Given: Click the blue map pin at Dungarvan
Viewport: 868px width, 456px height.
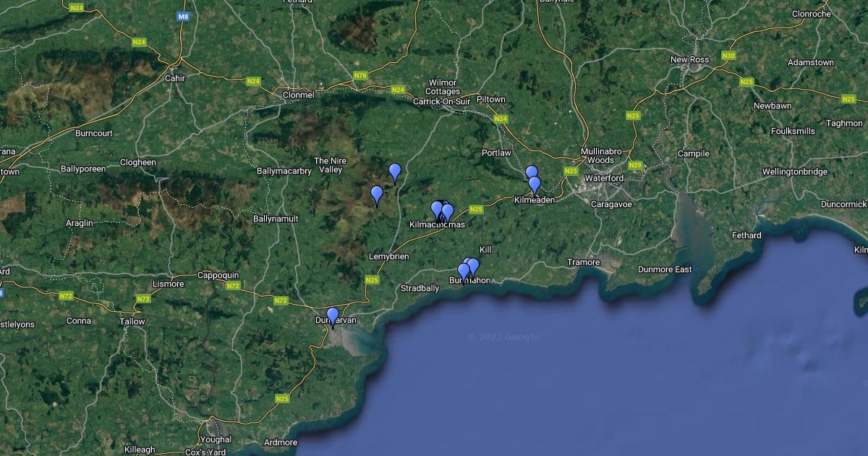Looking at the screenshot, I should (333, 318).
